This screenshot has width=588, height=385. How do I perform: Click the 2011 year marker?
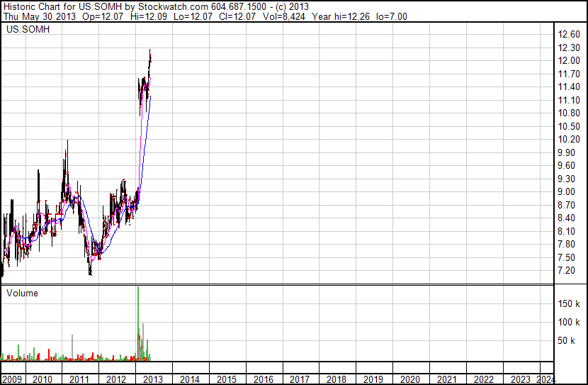[x=79, y=379]
